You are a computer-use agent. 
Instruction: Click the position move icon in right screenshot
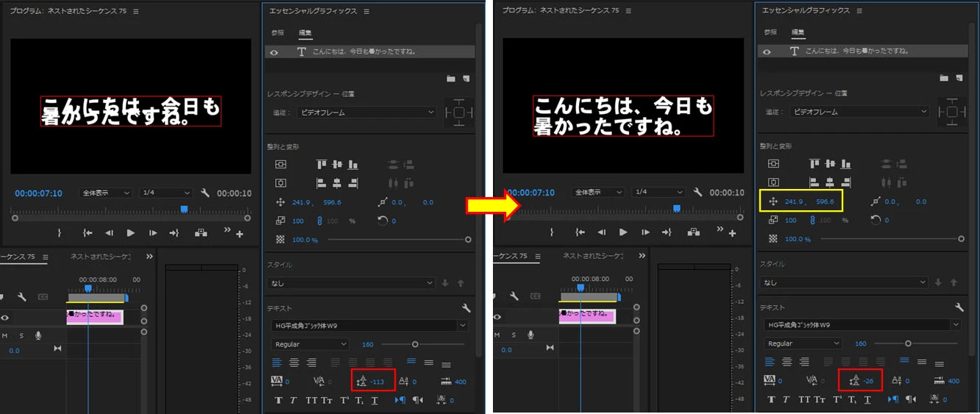(x=773, y=201)
